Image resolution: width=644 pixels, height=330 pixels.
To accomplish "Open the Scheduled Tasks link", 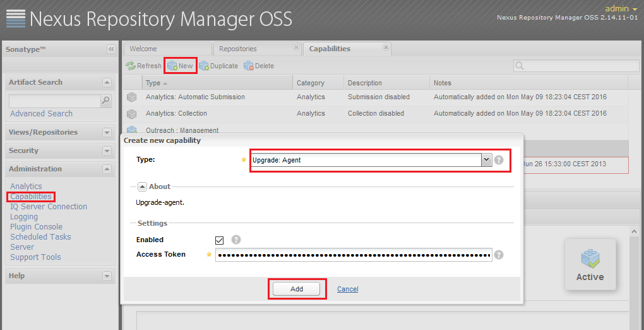I will [40, 237].
